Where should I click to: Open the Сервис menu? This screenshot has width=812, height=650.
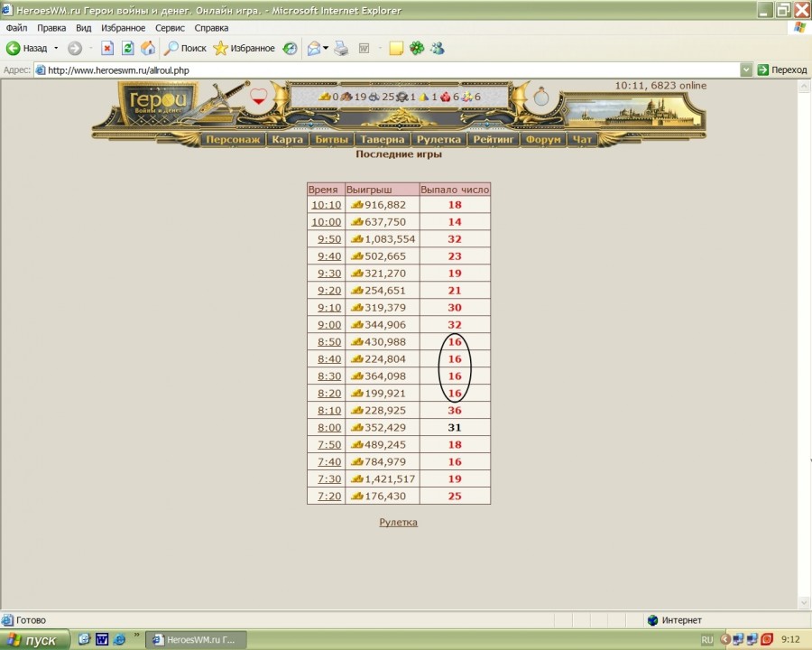click(x=170, y=27)
